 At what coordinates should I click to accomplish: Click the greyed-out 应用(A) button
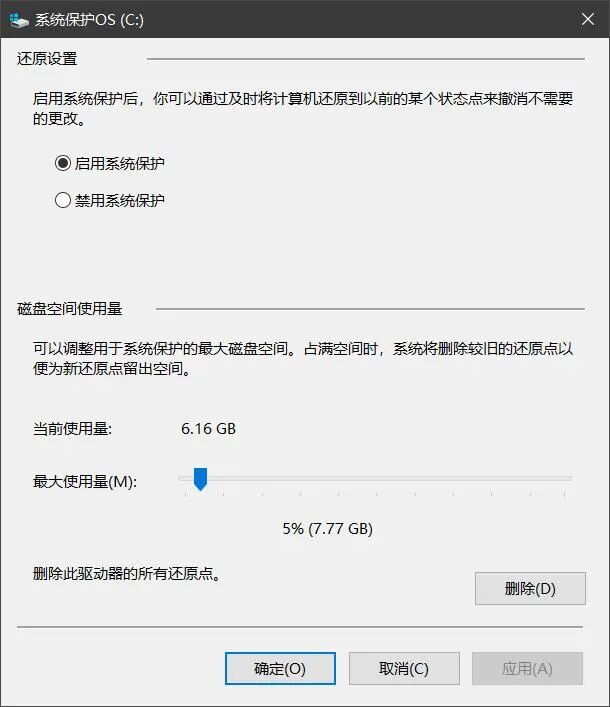pyautogui.click(x=527, y=668)
